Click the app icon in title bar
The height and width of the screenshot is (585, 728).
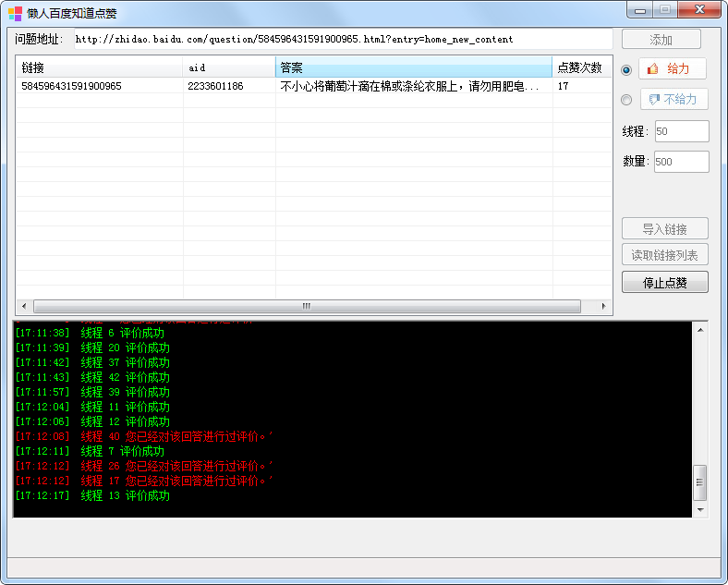pos(15,13)
